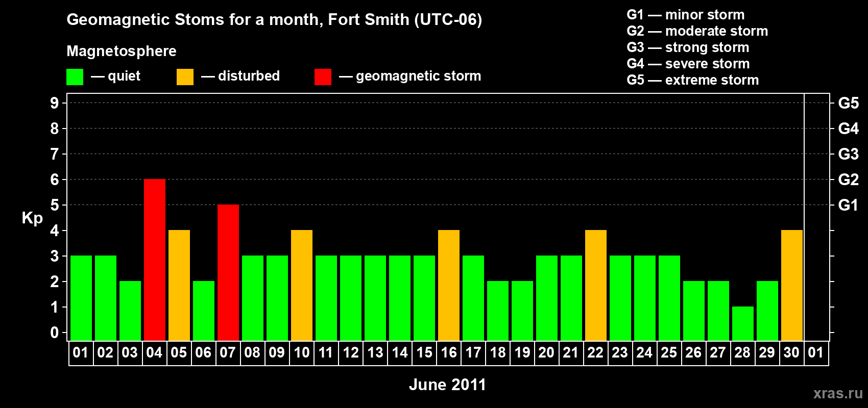Select the red bar for June 04

[x=155, y=260]
